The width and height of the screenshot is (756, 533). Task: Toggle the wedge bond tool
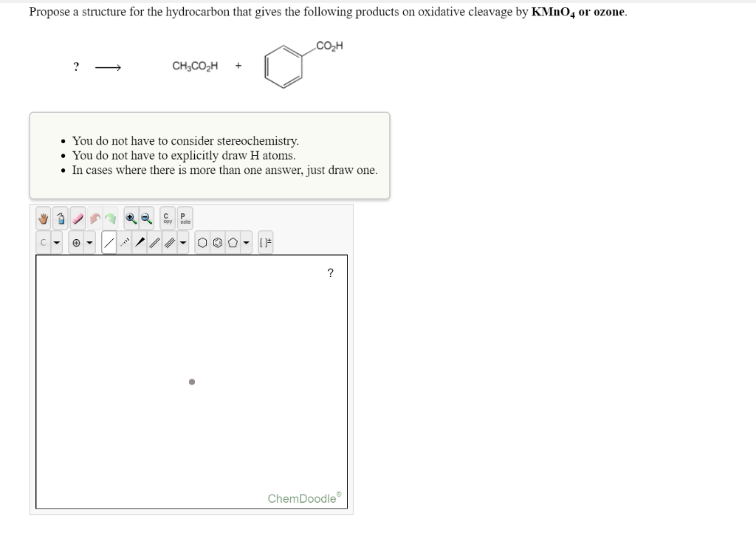coord(139,241)
